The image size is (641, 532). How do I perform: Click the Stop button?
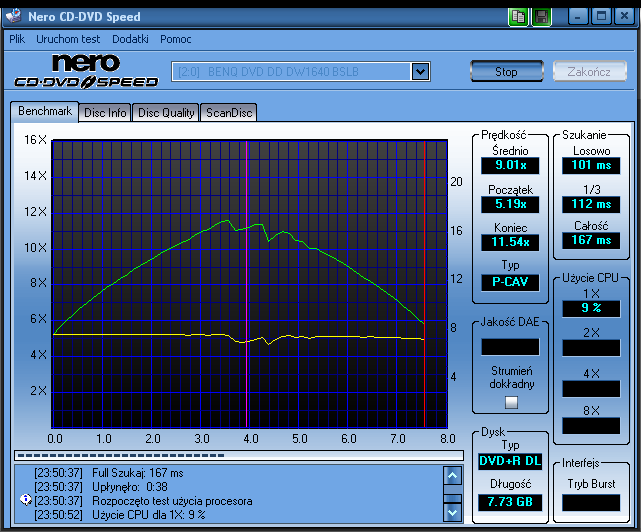pyautogui.click(x=507, y=72)
